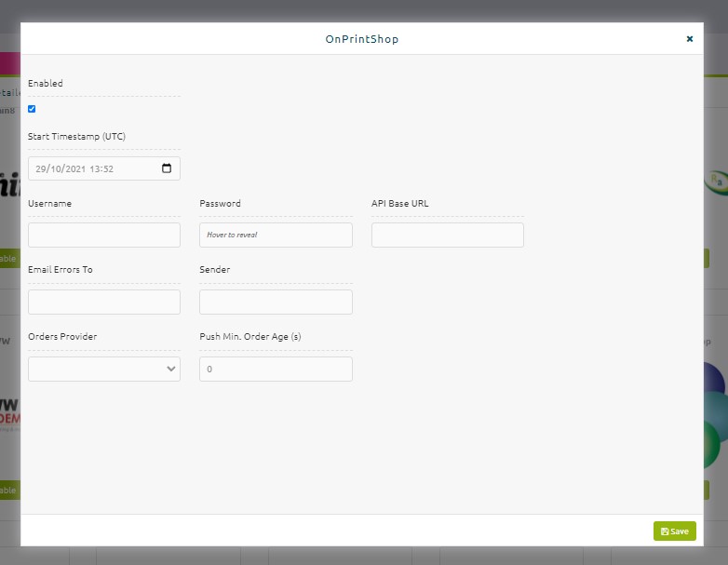This screenshot has height=565, width=728.
Task: Click the Enabled label text
Action: pyautogui.click(x=45, y=83)
